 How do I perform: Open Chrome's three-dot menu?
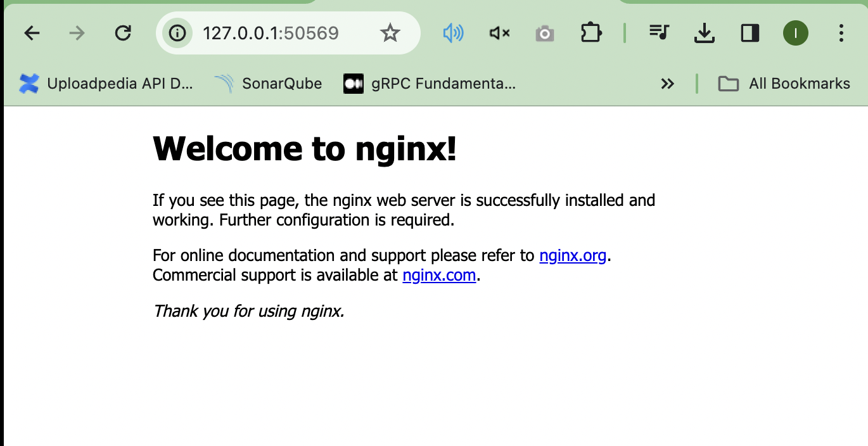841,33
